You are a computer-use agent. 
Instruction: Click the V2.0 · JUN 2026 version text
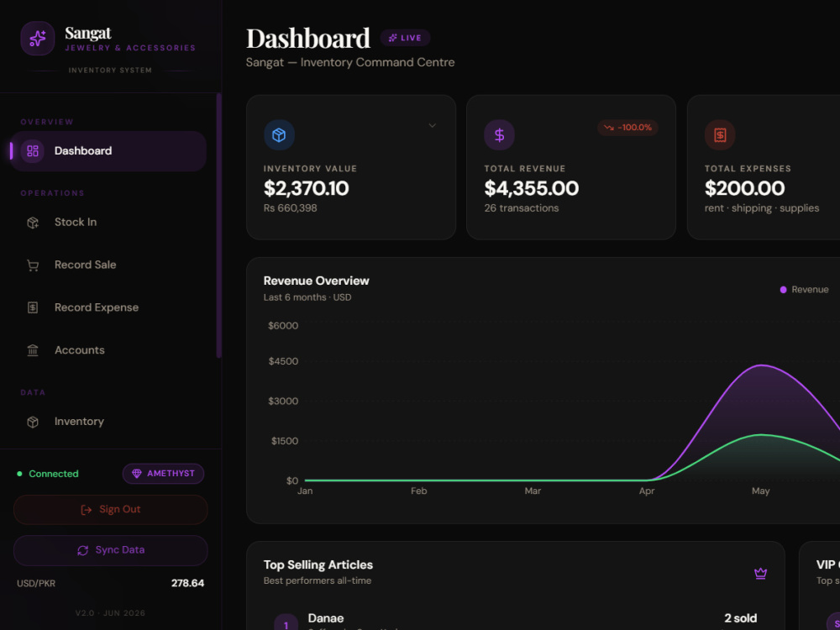point(110,613)
